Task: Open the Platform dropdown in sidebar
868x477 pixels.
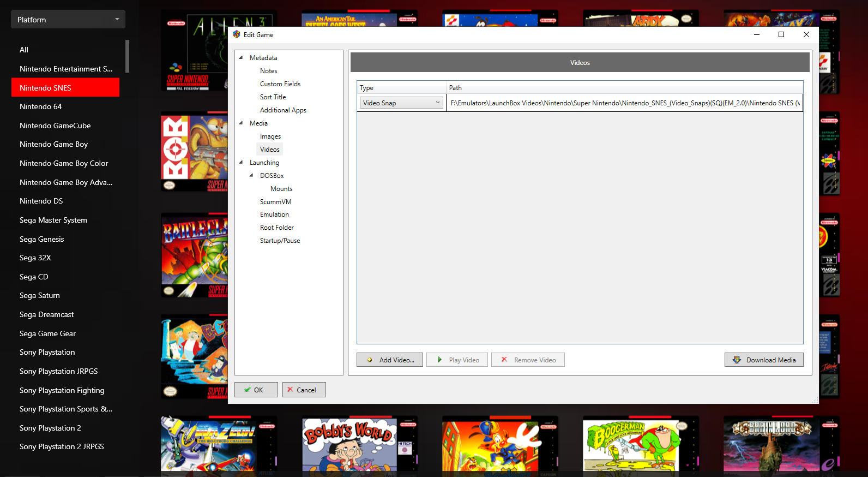Action: 68,20
